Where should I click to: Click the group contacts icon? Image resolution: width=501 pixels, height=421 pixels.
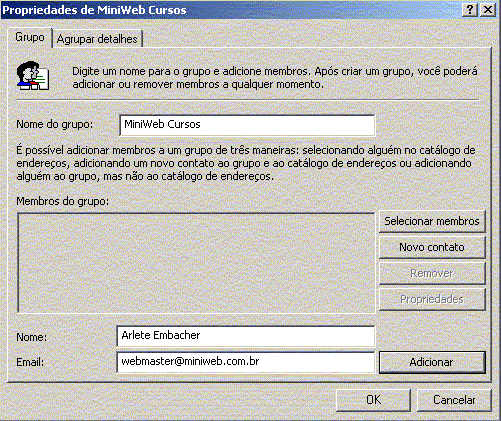click(33, 76)
